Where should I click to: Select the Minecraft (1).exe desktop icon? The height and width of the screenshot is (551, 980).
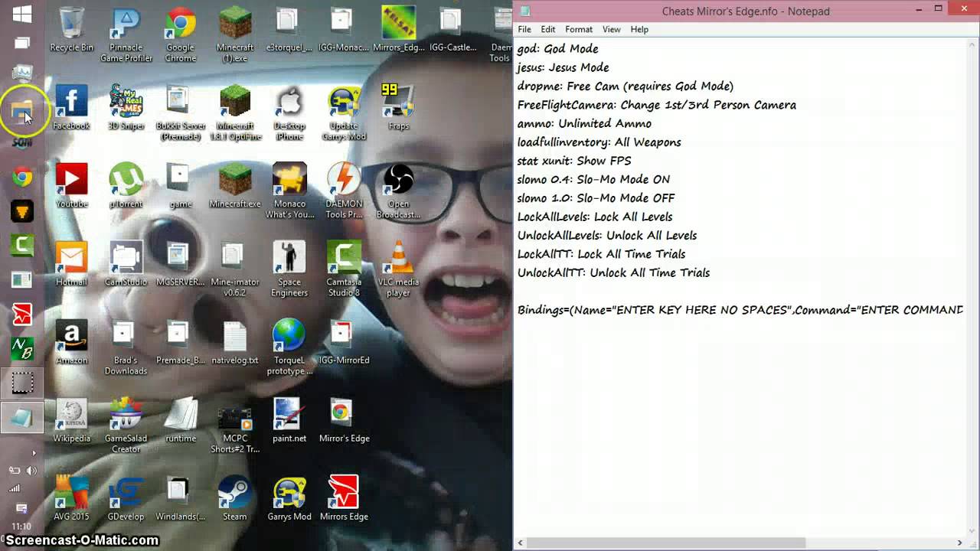point(235,34)
